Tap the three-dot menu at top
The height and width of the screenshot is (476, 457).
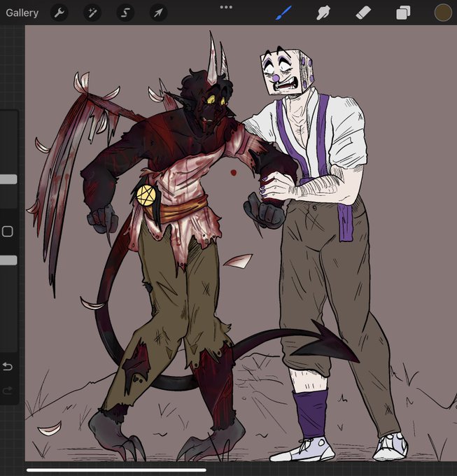tap(226, 7)
